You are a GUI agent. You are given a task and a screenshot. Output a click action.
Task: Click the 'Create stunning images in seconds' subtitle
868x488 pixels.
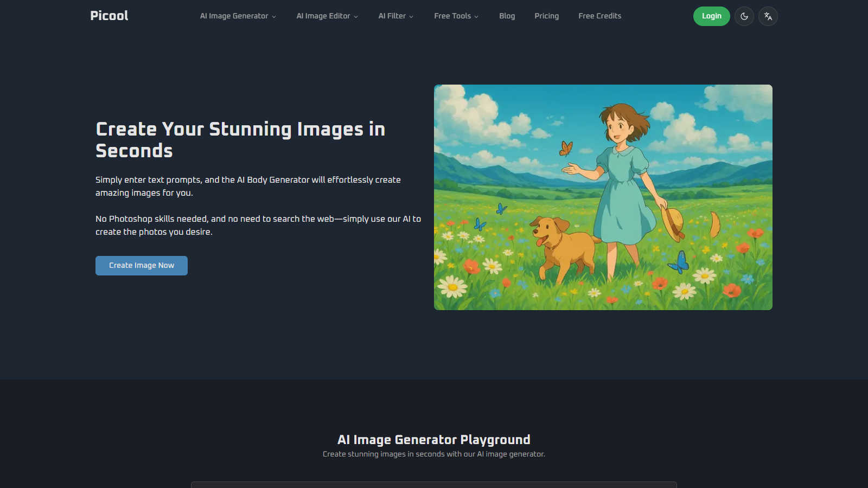pos(434,454)
